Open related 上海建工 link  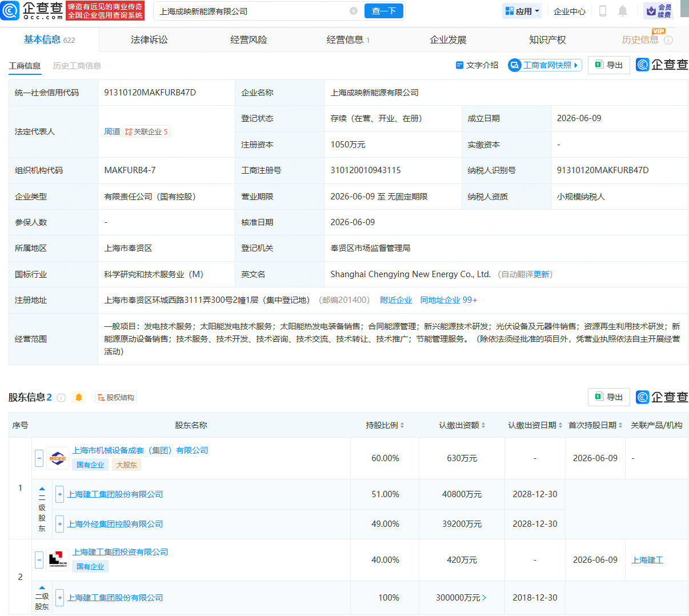point(647,560)
